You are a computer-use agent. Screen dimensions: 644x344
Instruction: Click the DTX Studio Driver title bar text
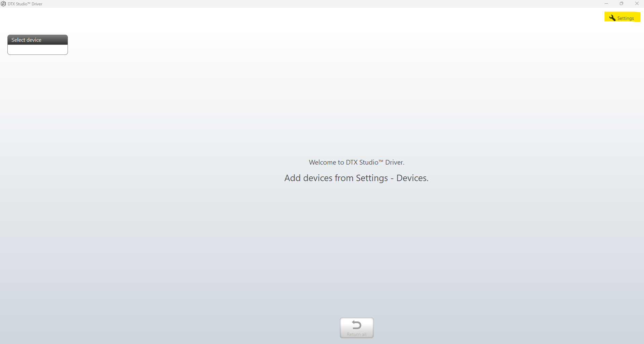point(25,4)
